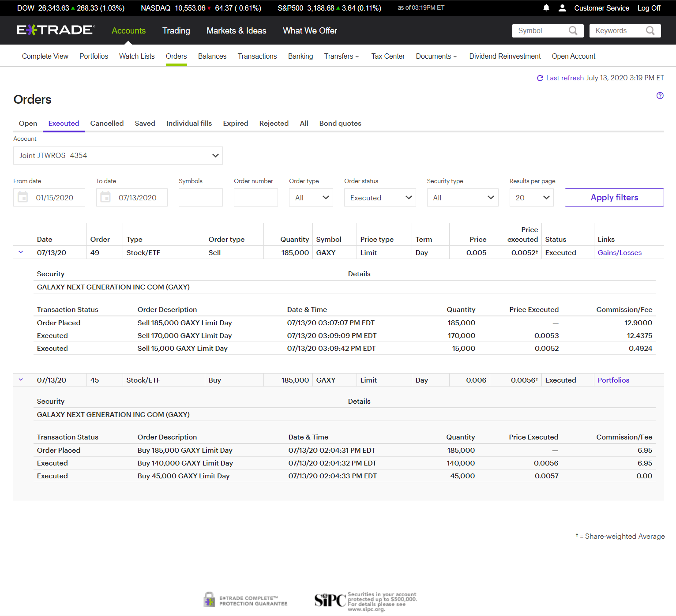The height and width of the screenshot is (616, 676).
Task: Click the Keywords search magnifier icon
Action: (650, 30)
